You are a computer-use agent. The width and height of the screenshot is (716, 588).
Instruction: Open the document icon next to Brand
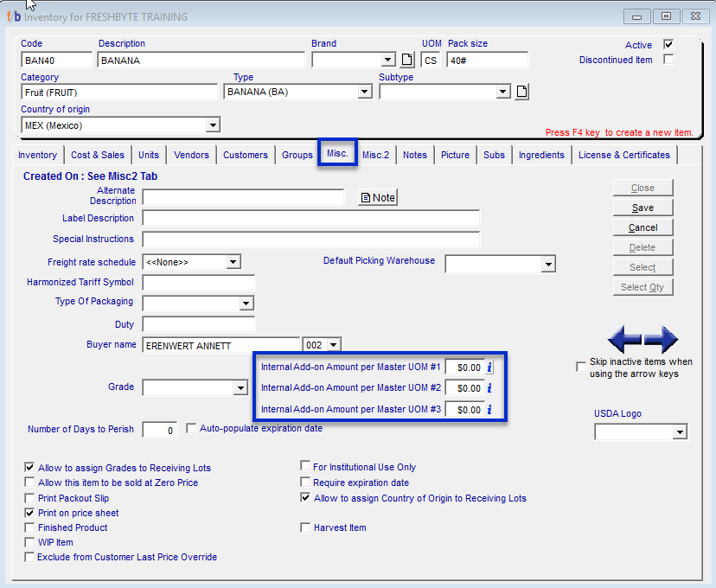point(408,60)
